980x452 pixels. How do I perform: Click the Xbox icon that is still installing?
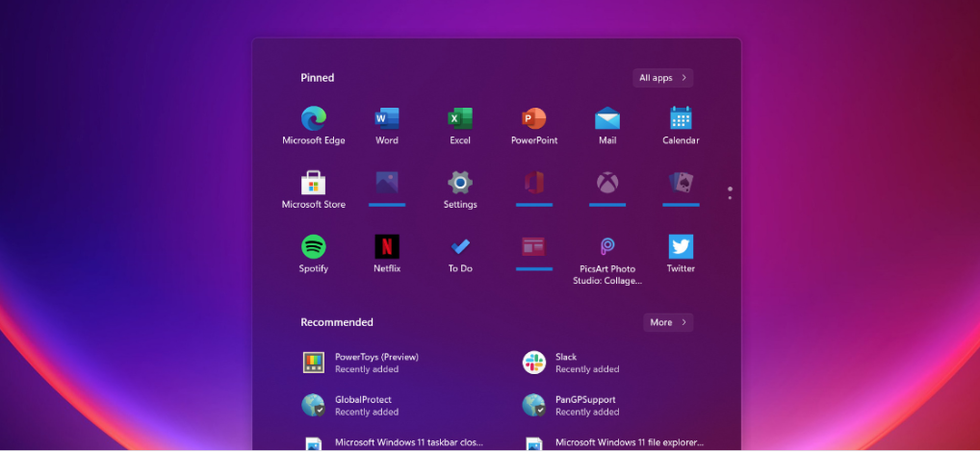pyautogui.click(x=606, y=183)
